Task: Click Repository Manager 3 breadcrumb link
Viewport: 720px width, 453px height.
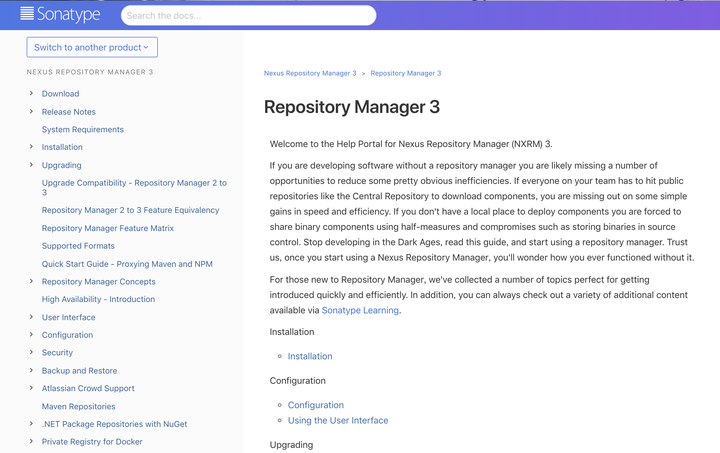Action: click(406, 73)
